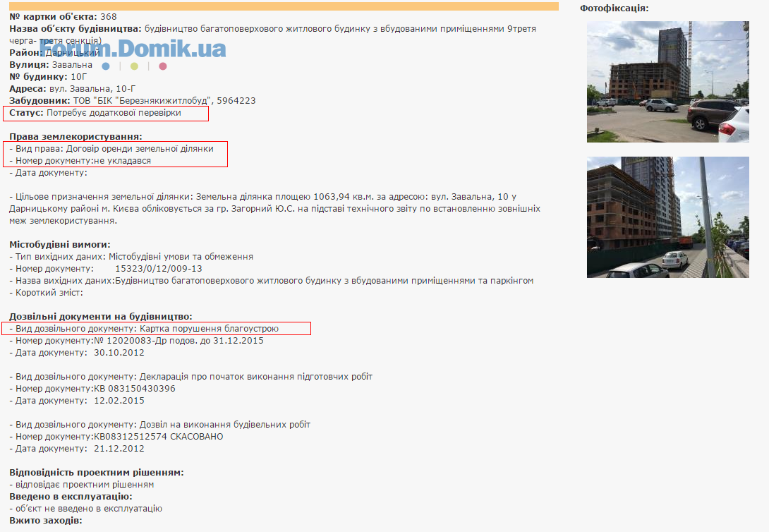Select the object card number 368
The image size is (769, 532).
[x=109, y=17]
